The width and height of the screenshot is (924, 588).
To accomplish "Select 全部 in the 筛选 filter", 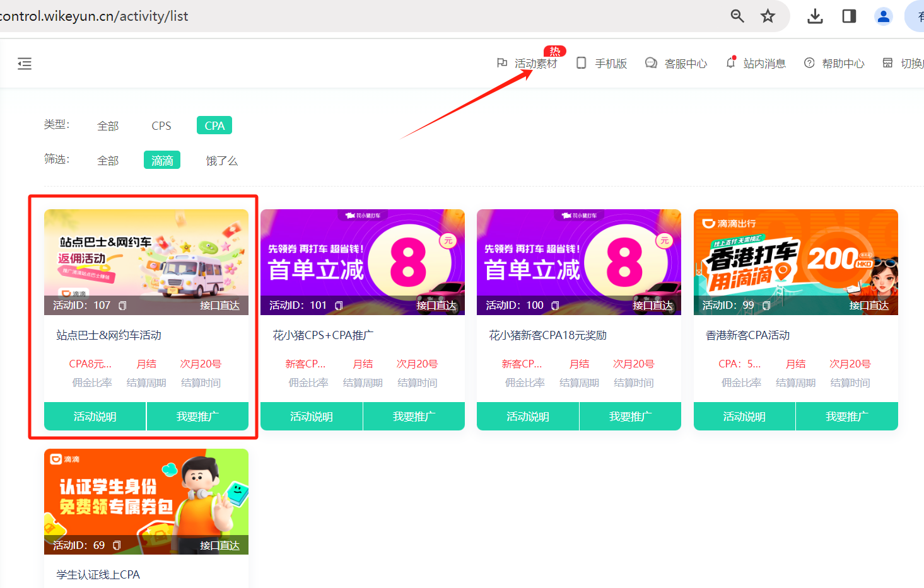I will [108, 161].
